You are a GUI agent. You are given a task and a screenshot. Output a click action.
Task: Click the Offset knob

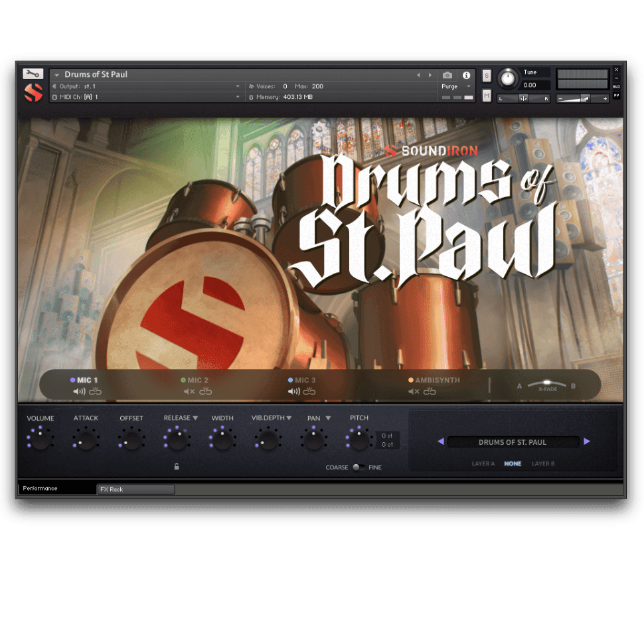pyautogui.click(x=131, y=440)
